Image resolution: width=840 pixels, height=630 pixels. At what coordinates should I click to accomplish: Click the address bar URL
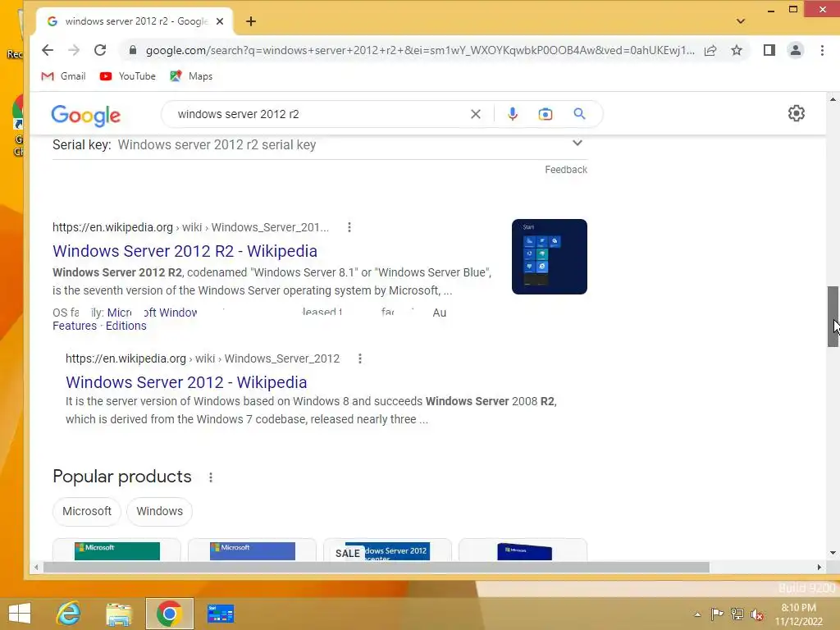coord(420,50)
